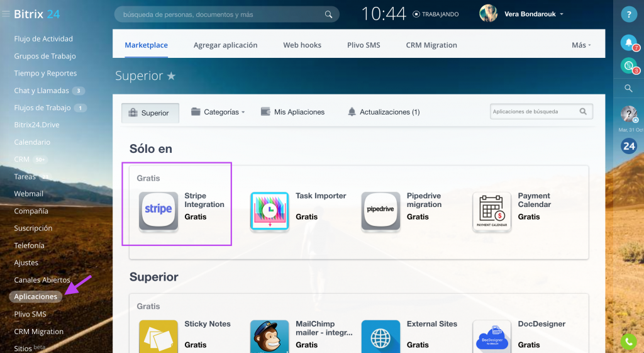Open Tareas in the sidebar
644x353 pixels.
(25, 177)
